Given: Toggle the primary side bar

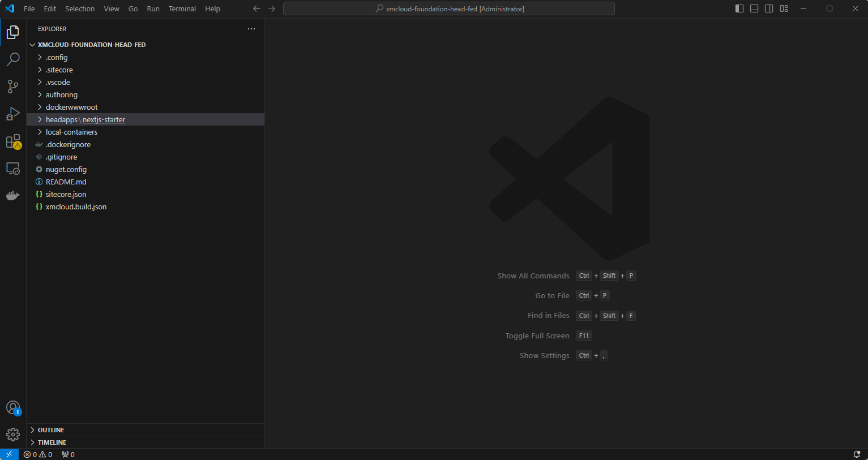Looking at the screenshot, I should tap(739, 8).
